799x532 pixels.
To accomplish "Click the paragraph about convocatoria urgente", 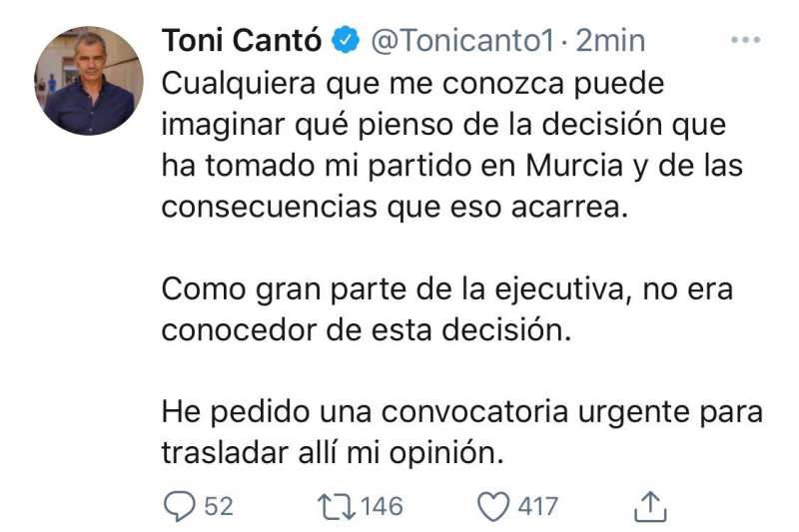I will pyautogui.click(x=462, y=433).
